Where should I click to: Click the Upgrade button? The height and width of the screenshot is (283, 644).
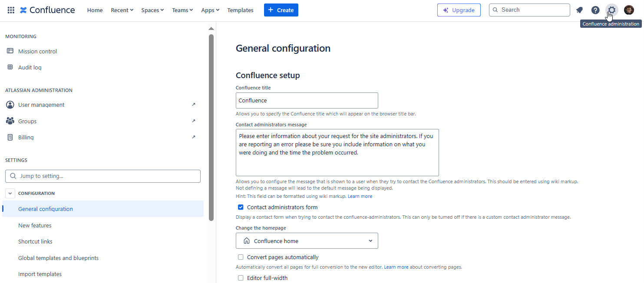[459, 10]
